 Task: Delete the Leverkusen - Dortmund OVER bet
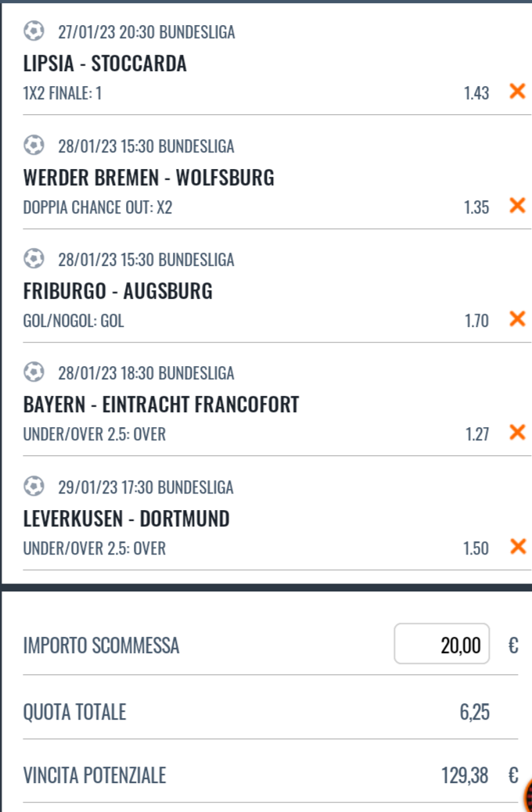click(x=516, y=547)
